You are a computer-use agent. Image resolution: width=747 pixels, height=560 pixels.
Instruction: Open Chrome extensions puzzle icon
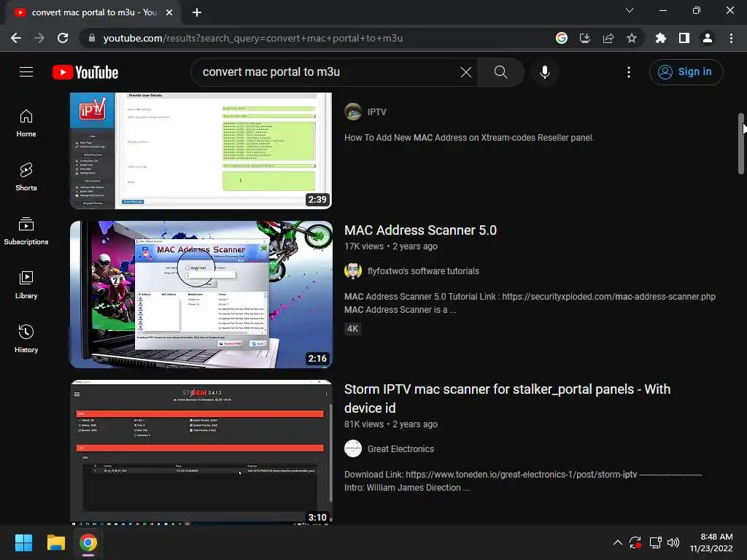pyautogui.click(x=661, y=38)
